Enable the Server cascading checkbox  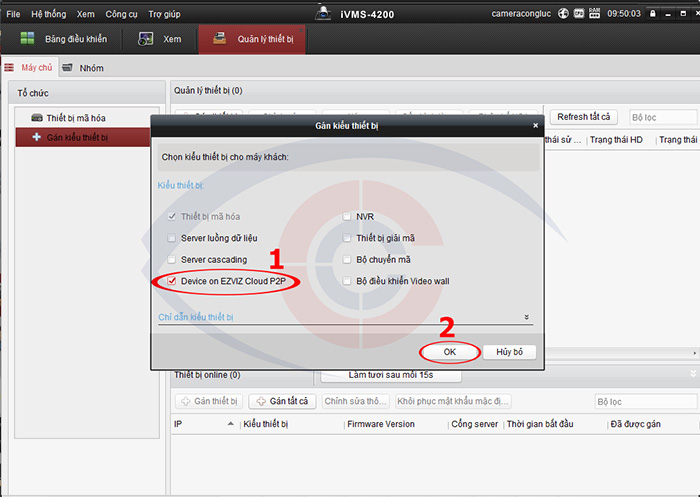(x=171, y=259)
